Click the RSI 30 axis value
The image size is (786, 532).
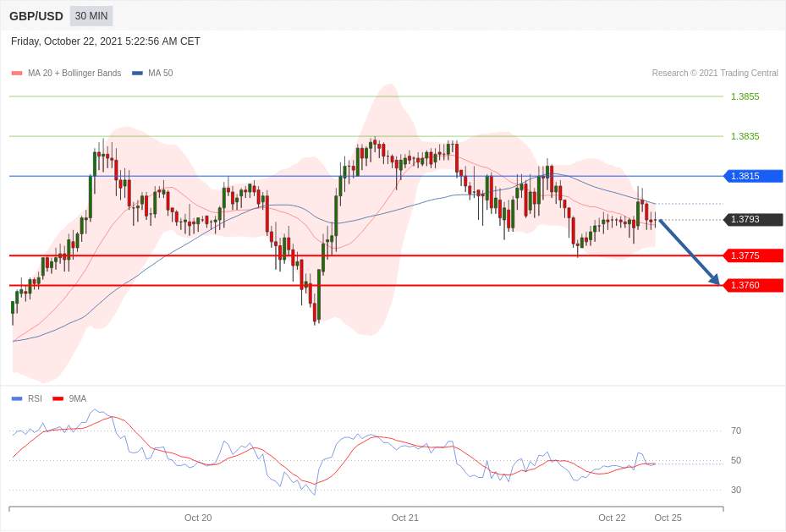tap(736, 490)
